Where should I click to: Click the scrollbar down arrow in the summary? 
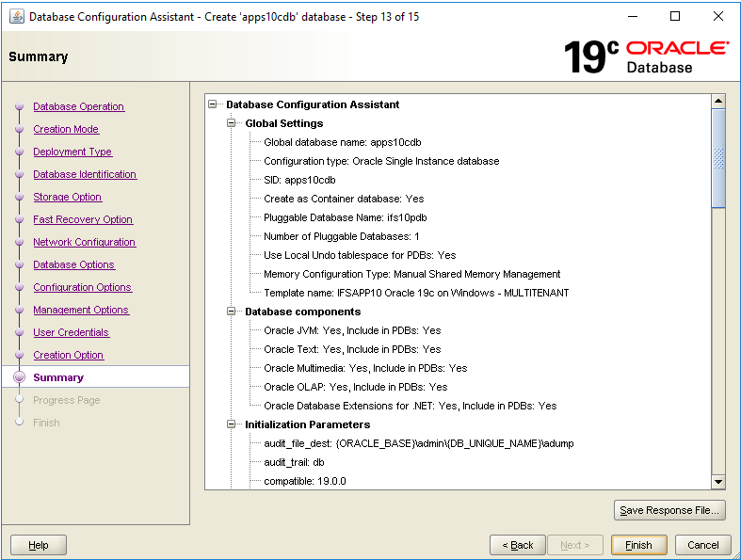718,482
